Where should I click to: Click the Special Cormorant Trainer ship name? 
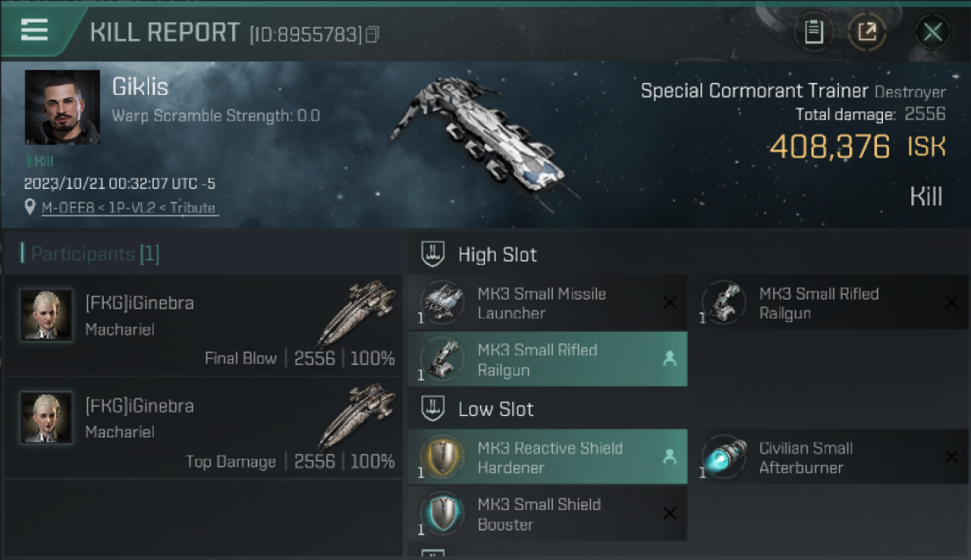(x=754, y=91)
